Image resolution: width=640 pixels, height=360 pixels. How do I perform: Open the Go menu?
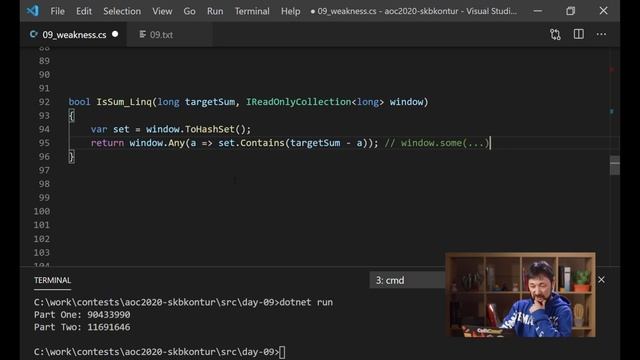(x=189, y=11)
